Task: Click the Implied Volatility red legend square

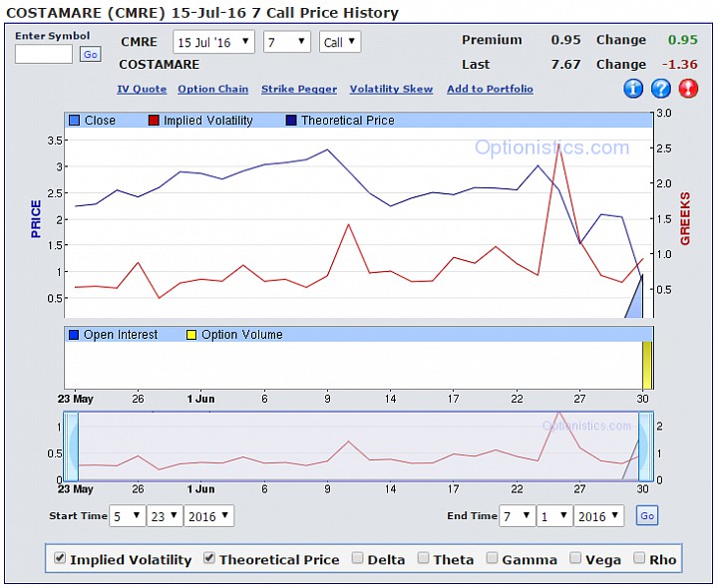Action: [x=154, y=121]
